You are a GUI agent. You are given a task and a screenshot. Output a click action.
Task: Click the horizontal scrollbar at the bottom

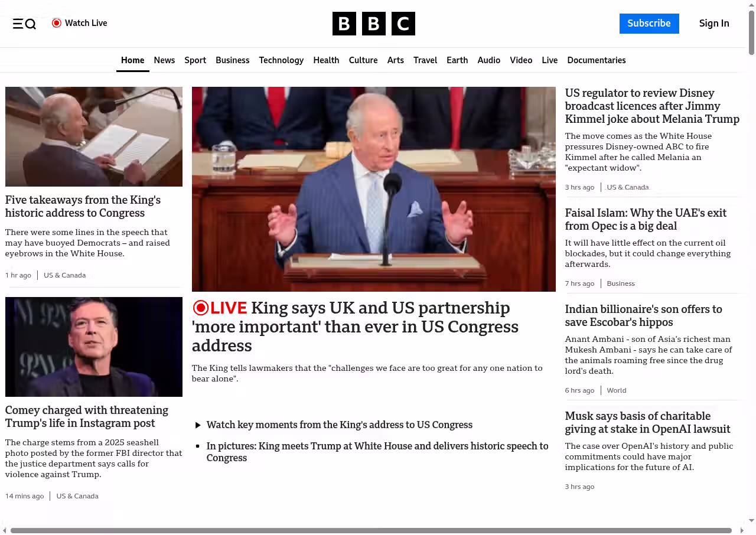(371, 530)
